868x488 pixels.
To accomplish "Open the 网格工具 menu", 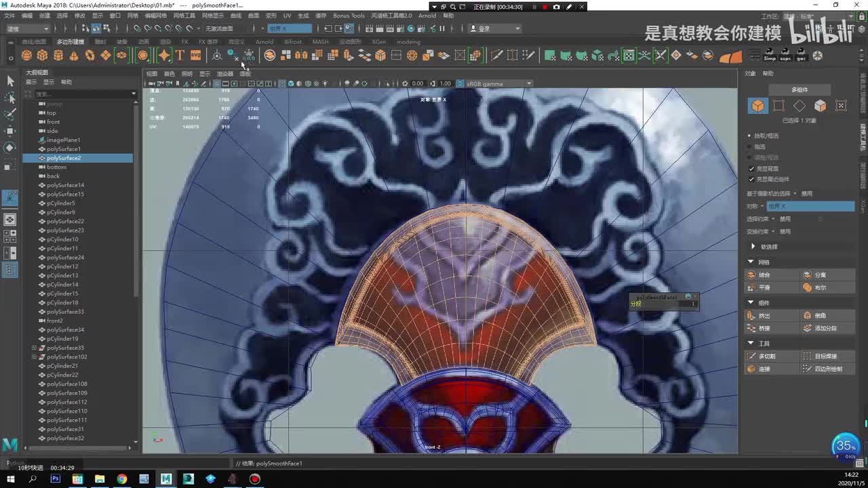I will click(184, 16).
